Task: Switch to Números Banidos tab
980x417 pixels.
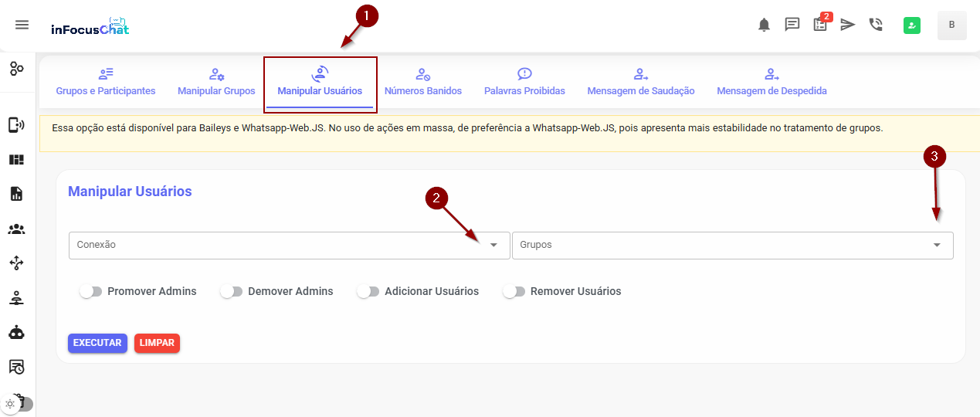Action: pos(422,82)
